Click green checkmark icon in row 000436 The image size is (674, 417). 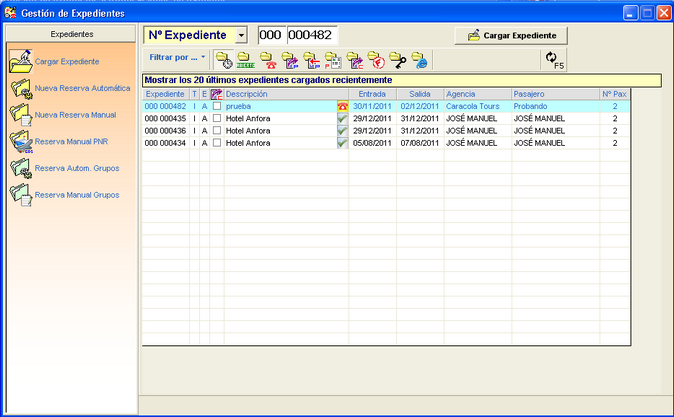[343, 131]
